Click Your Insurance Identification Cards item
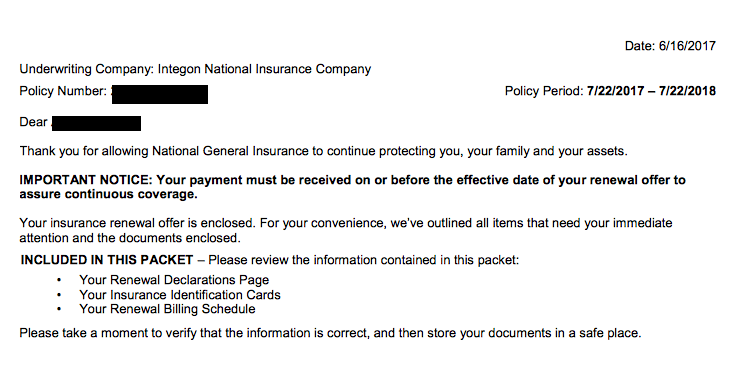The height and width of the screenshot is (367, 753). tap(180, 294)
